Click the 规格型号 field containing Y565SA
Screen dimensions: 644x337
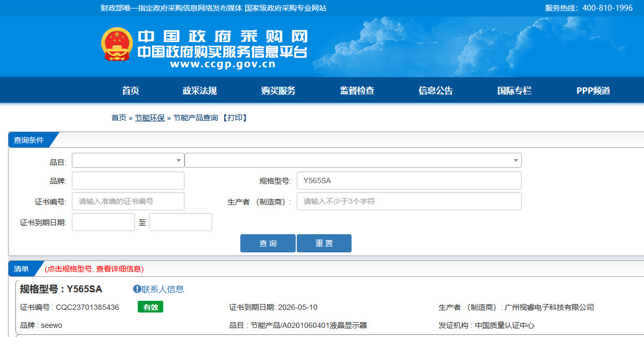(408, 180)
